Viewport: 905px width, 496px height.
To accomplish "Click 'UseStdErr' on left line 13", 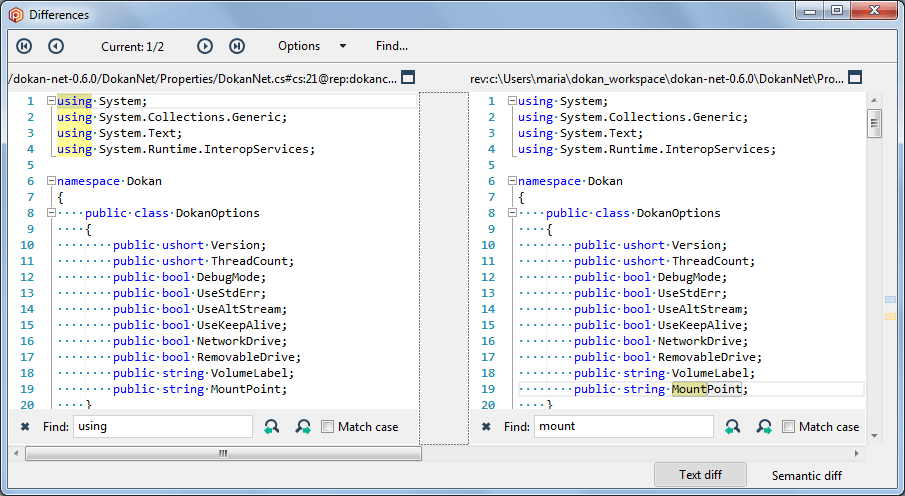I will point(228,293).
